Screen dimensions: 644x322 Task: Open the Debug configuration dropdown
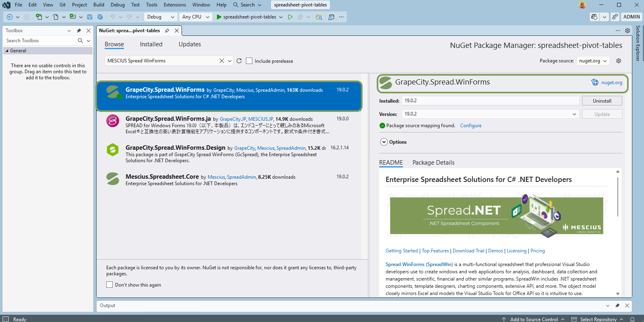[161, 17]
